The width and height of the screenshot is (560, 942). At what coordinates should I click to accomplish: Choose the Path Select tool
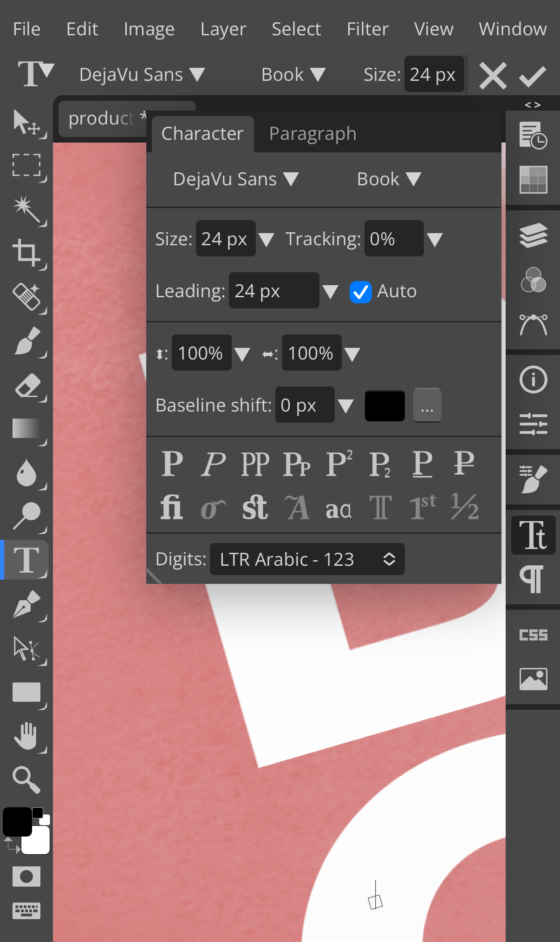(26, 648)
